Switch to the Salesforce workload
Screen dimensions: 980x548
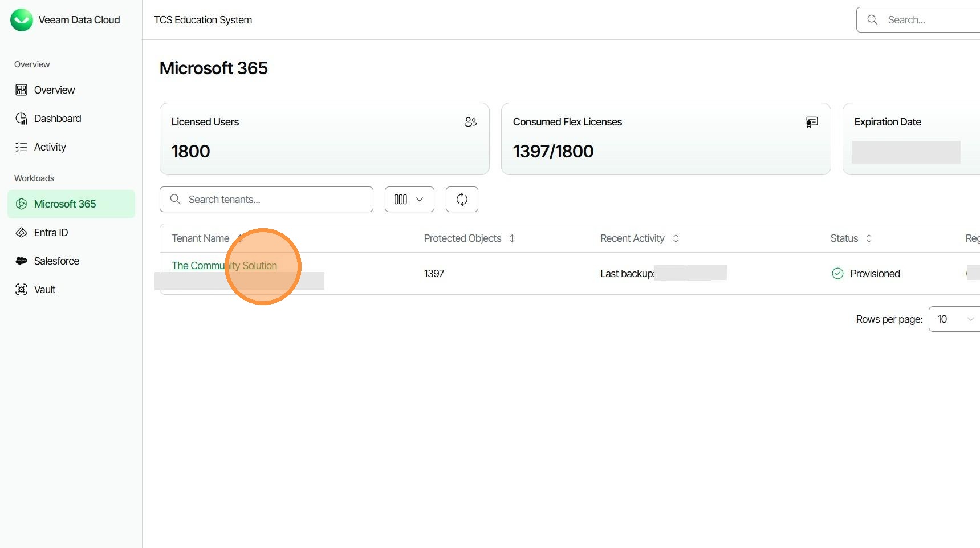click(71, 261)
